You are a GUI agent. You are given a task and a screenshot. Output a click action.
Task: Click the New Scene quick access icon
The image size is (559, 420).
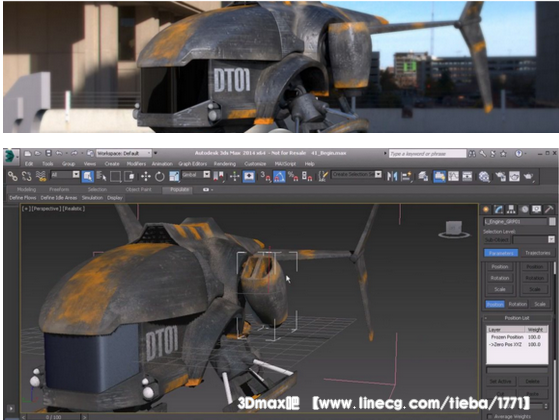pos(27,153)
